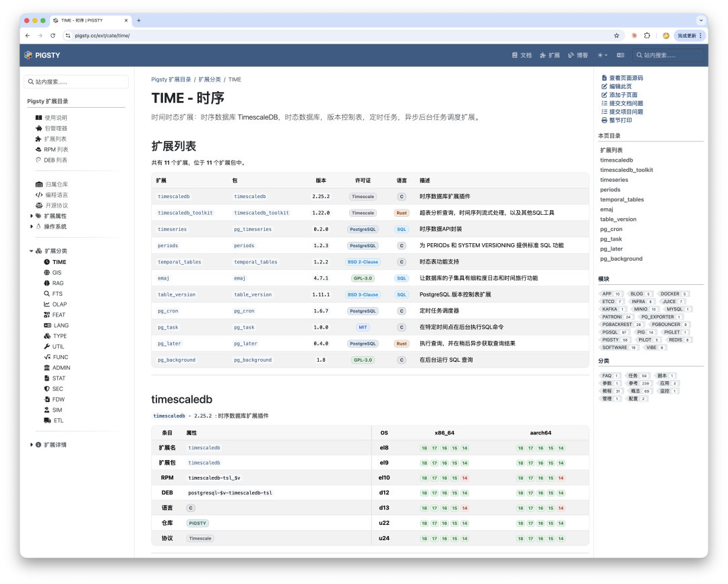Click the 编程语言 code brackets icon
The image size is (728, 584).
[x=39, y=195]
